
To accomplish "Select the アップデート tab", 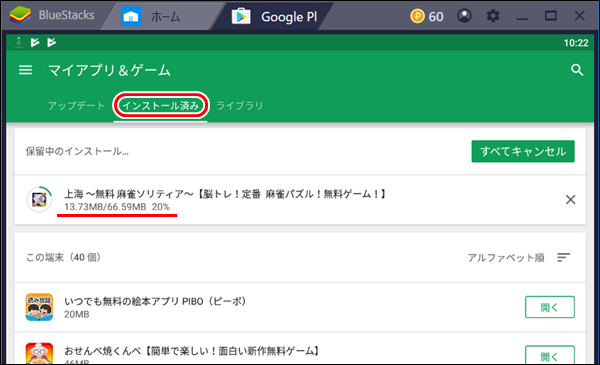I will pyautogui.click(x=76, y=106).
